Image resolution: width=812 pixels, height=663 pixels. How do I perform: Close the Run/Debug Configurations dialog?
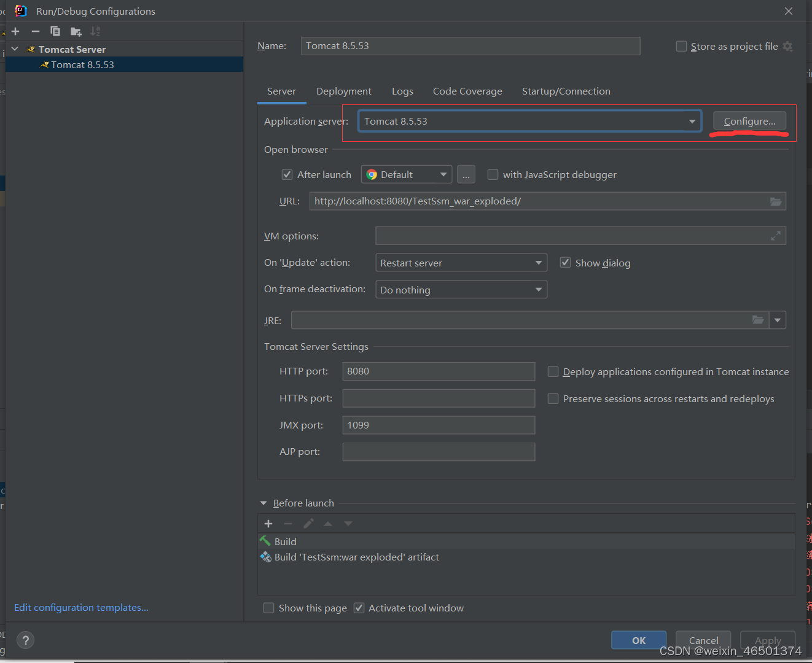coord(789,11)
